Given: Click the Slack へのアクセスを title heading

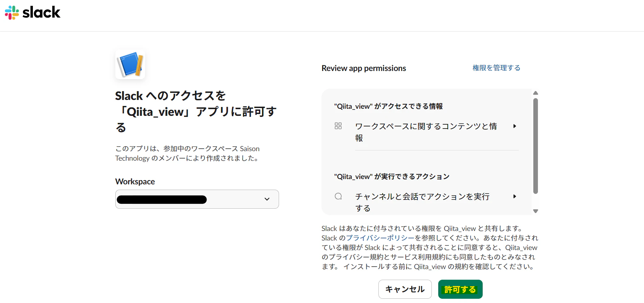Looking at the screenshot, I should point(196,112).
